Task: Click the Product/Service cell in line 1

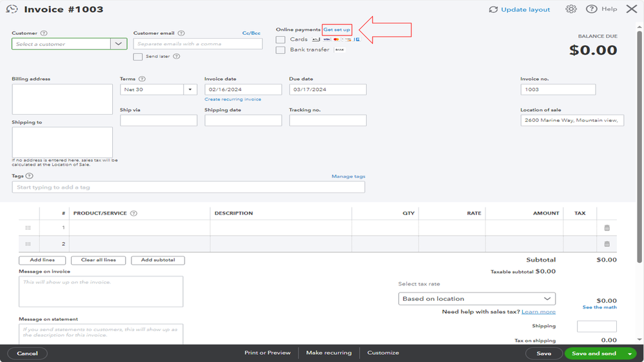Action: [140, 228]
